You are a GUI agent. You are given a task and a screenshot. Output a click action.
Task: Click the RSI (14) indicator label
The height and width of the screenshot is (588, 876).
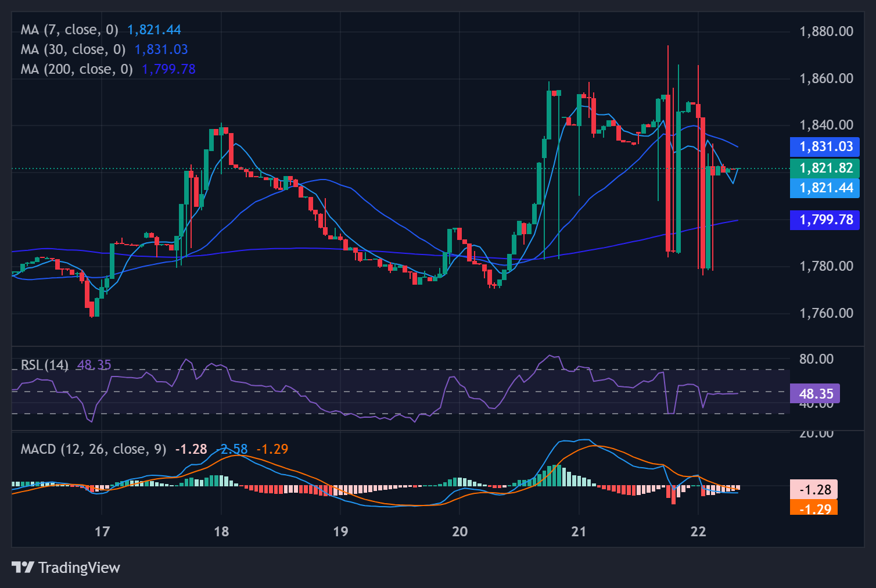coord(44,365)
